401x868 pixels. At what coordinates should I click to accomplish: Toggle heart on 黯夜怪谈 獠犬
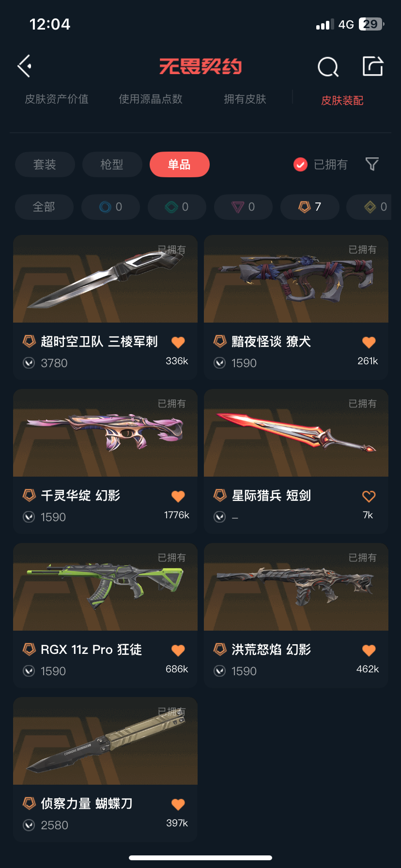point(369,342)
